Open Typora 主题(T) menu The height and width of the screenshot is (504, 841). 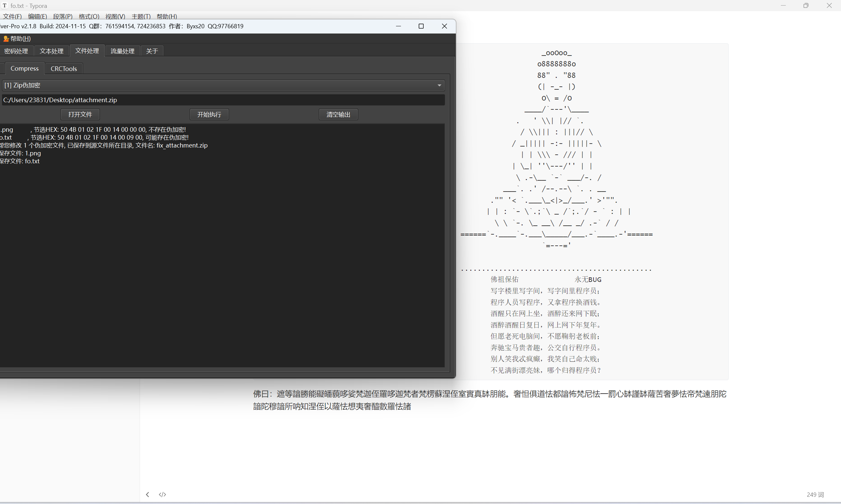tap(141, 16)
